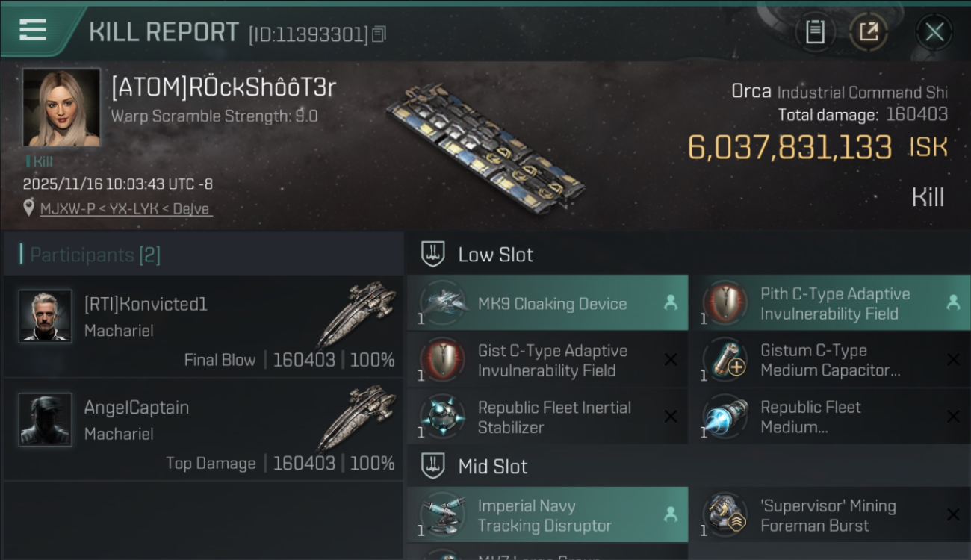Click the Supervisor Mining Foreman Burst icon
This screenshot has width=971, height=560.
725,515
